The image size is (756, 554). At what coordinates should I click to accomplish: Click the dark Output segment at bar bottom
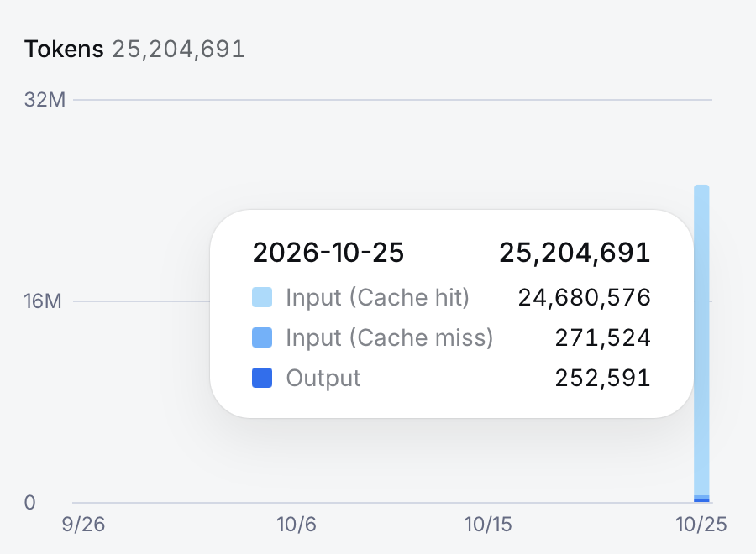pos(701,500)
